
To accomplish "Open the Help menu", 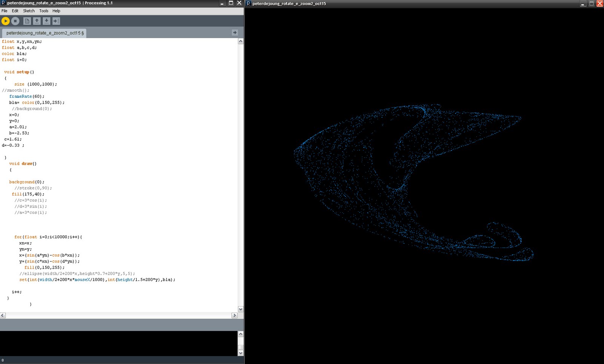I will click(56, 11).
